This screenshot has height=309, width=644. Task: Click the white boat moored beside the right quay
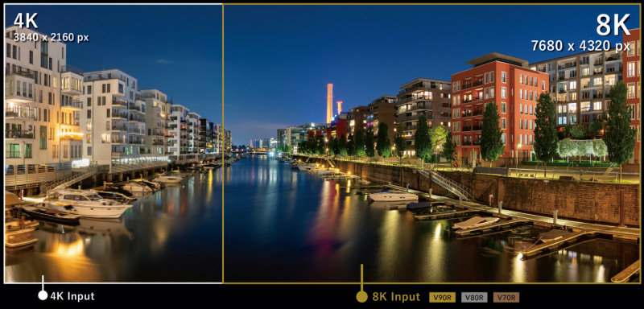(x=392, y=196)
